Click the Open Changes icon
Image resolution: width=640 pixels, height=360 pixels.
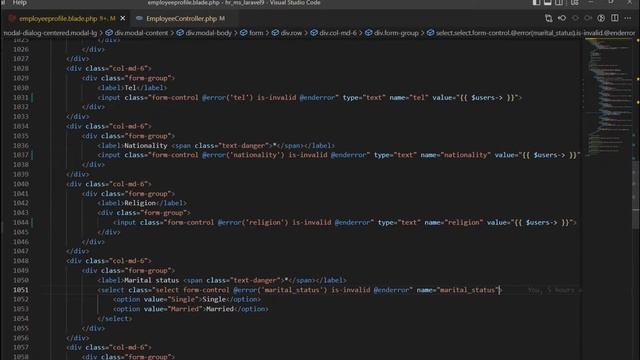click(549, 18)
